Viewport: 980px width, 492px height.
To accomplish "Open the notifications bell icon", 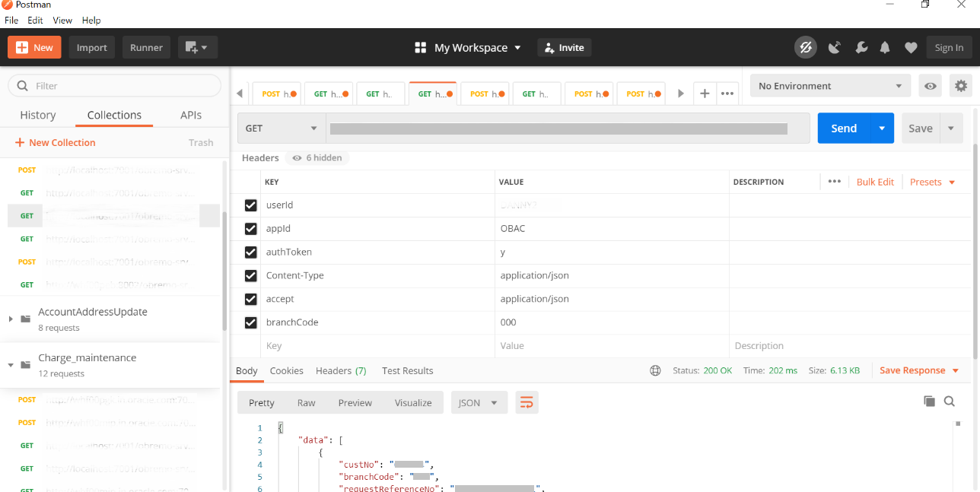I will coord(885,48).
